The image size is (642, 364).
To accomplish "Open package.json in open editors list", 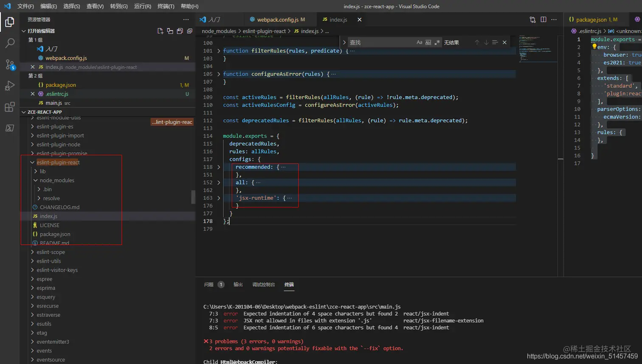I will (x=61, y=85).
